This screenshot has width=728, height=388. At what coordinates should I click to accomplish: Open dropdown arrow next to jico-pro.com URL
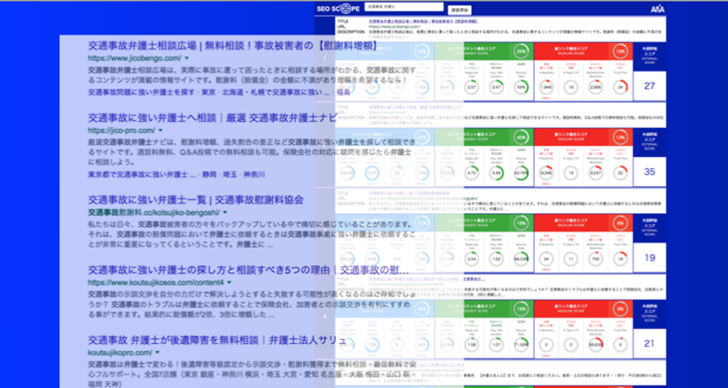tap(161, 130)
